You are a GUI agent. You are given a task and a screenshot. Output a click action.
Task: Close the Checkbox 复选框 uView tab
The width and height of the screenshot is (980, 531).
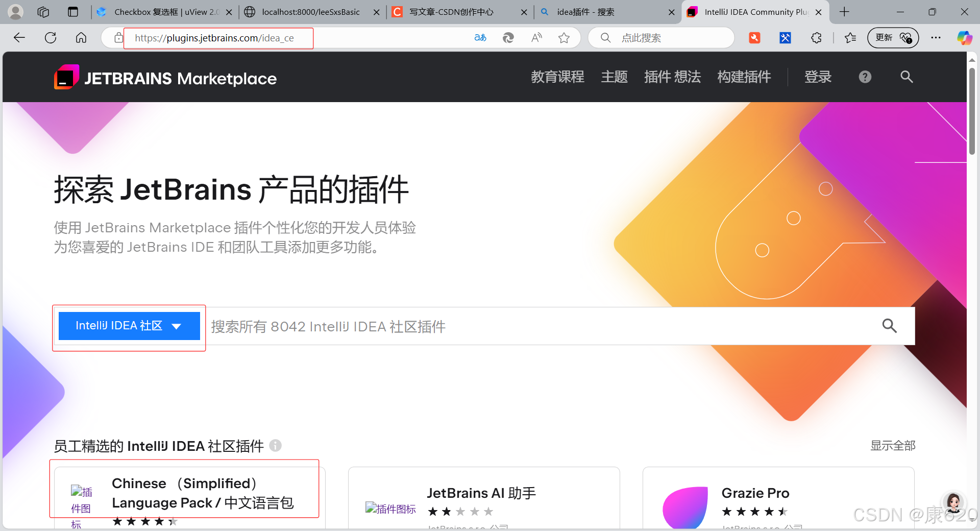pos(229,12)
